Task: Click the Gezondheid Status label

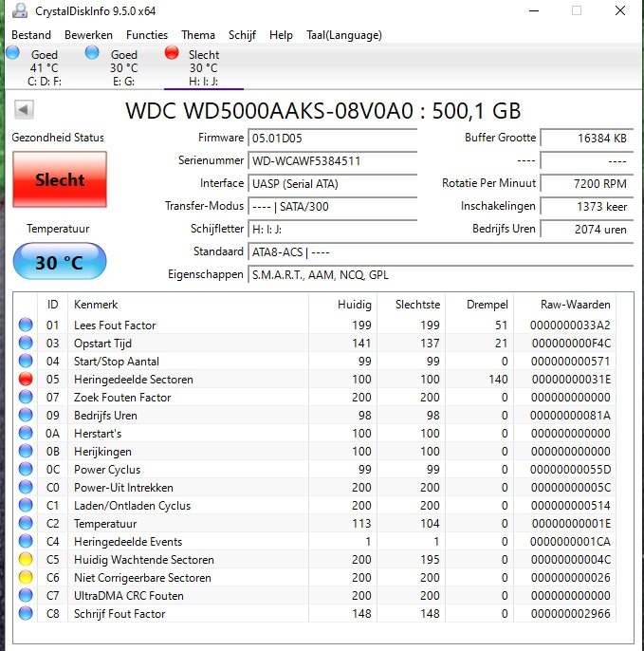Action: pos(58,138)
